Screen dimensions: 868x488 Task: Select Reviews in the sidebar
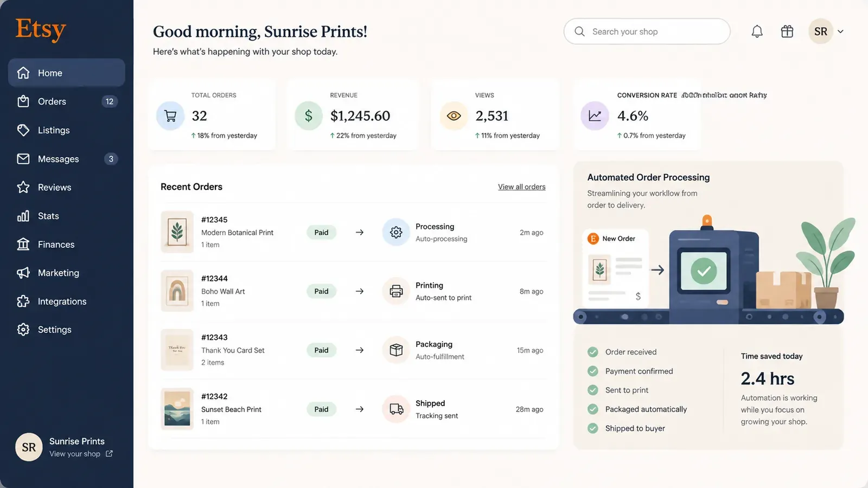pos(66,187)
